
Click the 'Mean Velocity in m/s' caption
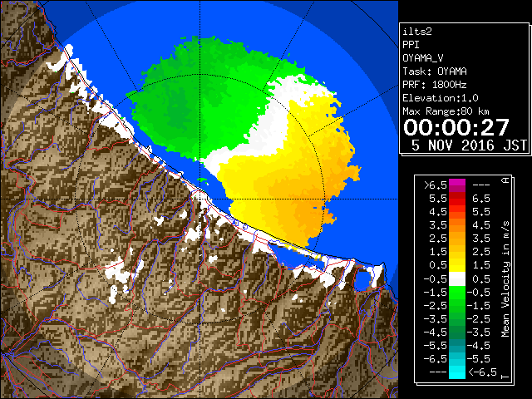pos(505,279)
